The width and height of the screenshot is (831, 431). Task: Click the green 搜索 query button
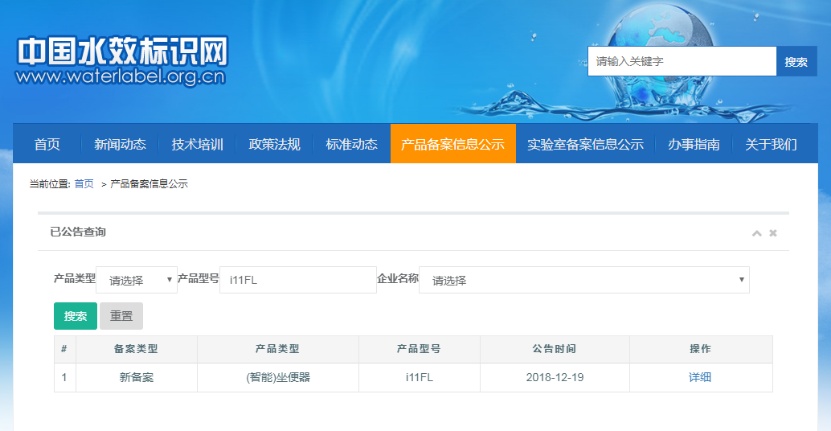(x=75, y=316)
